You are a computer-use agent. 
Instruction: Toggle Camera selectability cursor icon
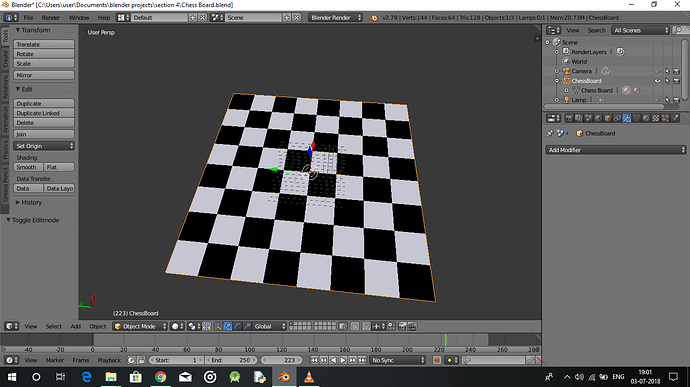point(668,71)
